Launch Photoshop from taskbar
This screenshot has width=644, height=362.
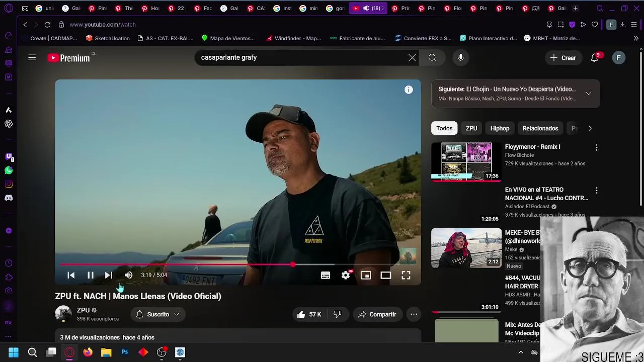[x=125, y=352]
